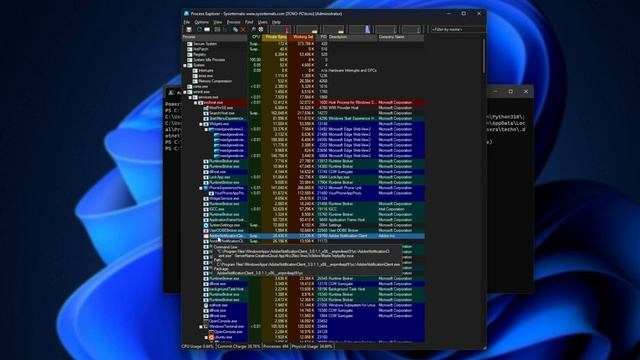Click the Commit history mini graph in toolbar
The height and width of the screenshot is (360, 640).
[307, 29]
